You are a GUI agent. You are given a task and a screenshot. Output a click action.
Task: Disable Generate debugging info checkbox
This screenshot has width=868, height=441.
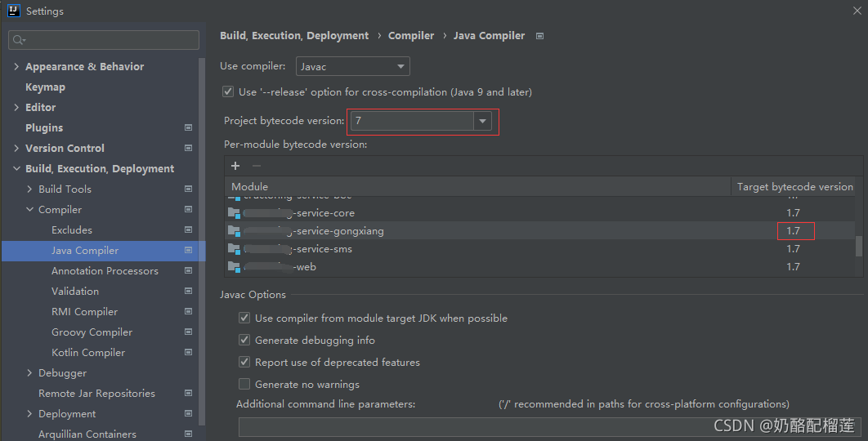pos(244,340)
